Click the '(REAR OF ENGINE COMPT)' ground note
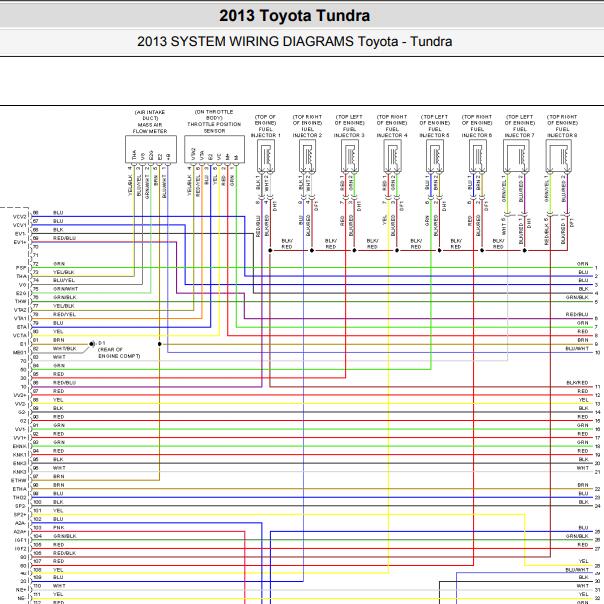This screenshot has height=604, width=604. (119, 353)
